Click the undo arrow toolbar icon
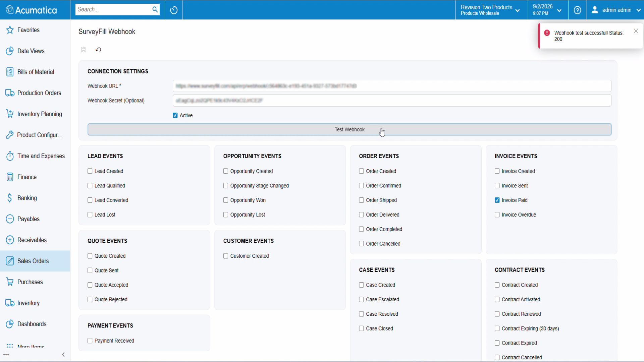644x362 pixels. pyautogui.click(x=98, y=50)
